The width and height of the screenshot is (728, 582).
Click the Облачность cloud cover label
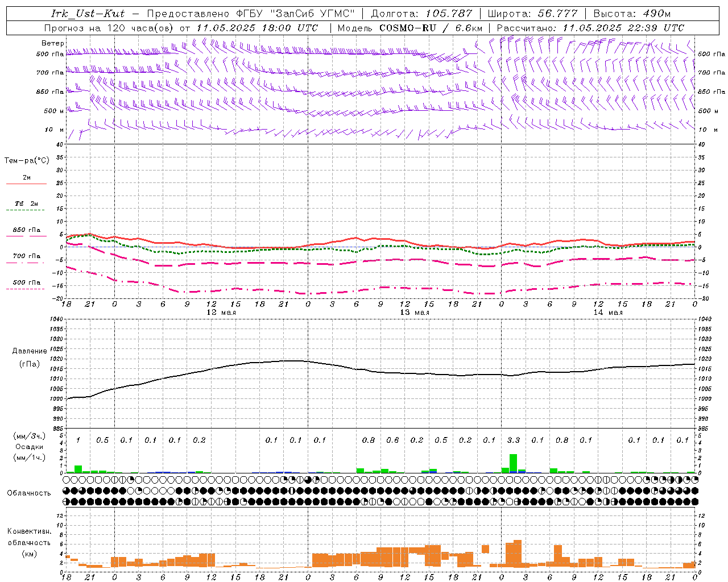pyautogui.click(x=29, y=493)
